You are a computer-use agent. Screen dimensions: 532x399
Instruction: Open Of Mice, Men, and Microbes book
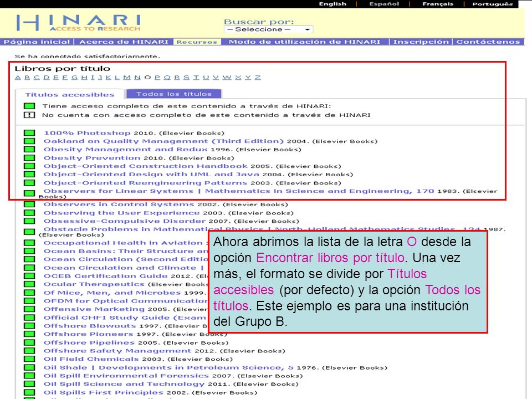pos(112,293)
